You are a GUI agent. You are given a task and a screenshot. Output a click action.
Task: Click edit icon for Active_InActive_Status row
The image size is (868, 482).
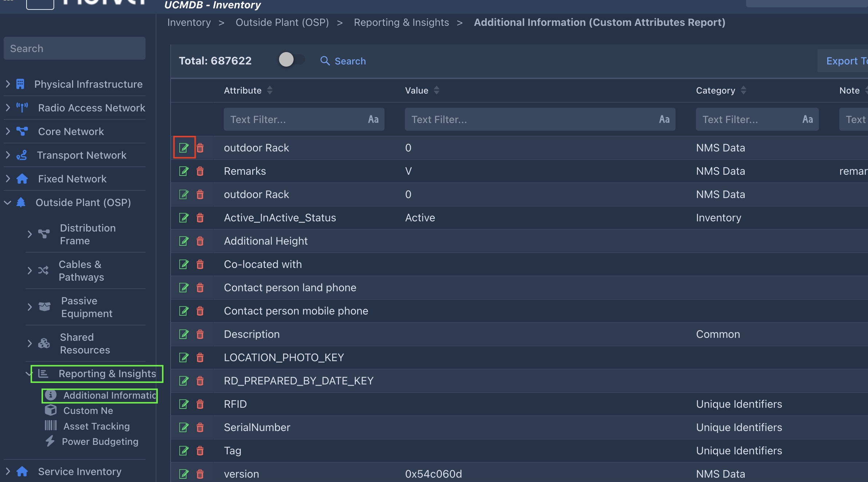tap(184, 218)
